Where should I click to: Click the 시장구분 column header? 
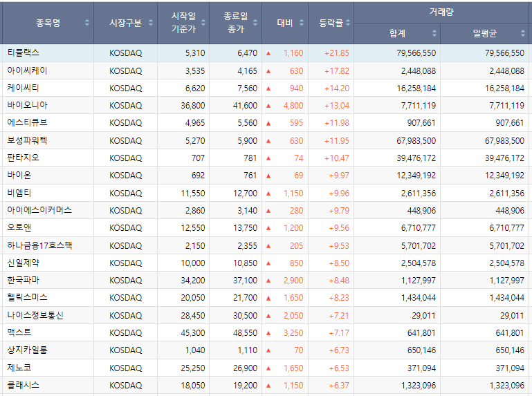pyautogui.click(x=125, y=23)
